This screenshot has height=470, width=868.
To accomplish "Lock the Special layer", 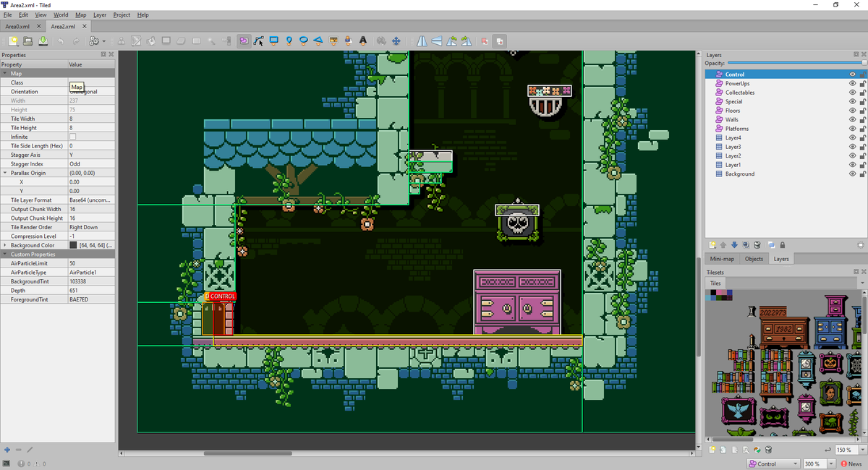I will (862, 101).
